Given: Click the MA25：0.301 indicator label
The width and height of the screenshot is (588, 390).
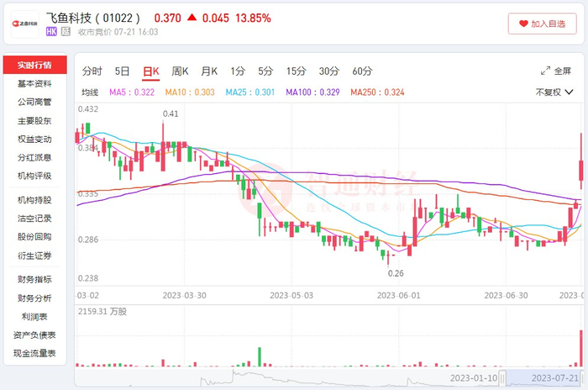Looking at the screenshot, I should (x=250, y=92).
